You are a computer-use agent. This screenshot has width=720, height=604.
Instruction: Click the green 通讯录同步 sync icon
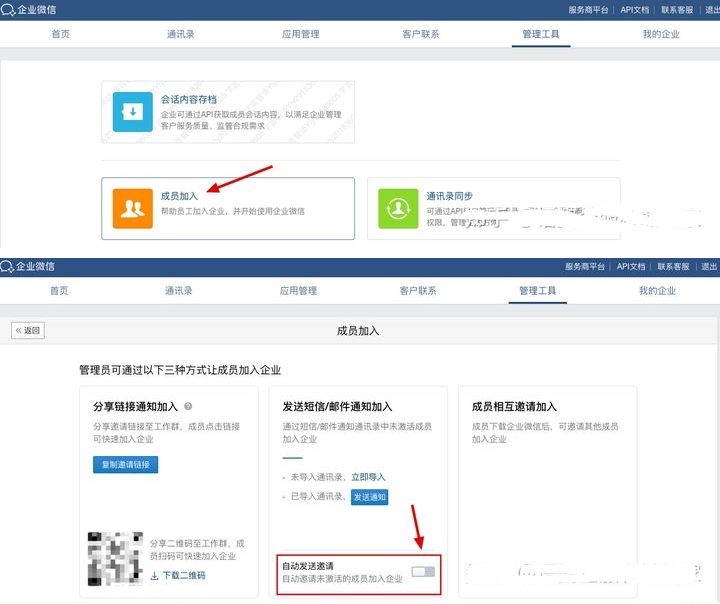coord(398,208)
